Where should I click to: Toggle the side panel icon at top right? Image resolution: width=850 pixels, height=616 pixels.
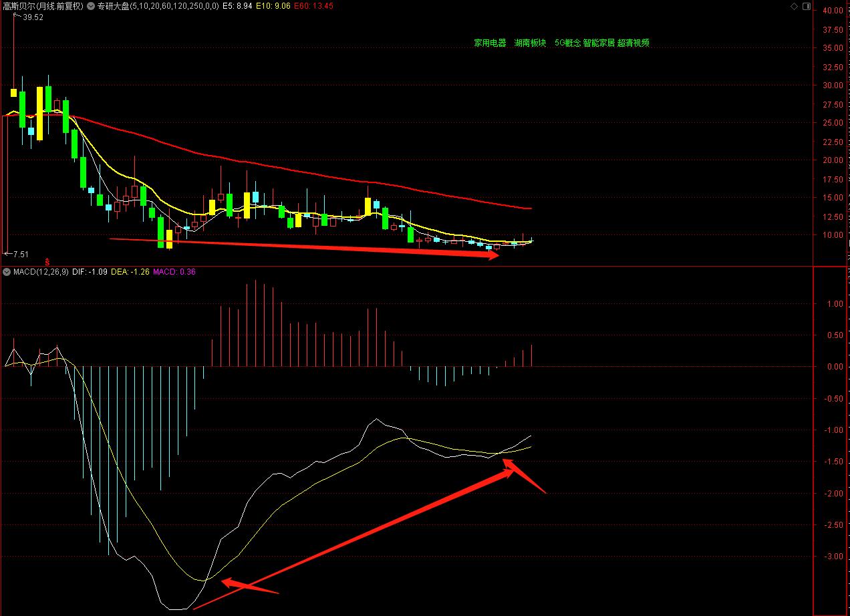click(806, 6)
